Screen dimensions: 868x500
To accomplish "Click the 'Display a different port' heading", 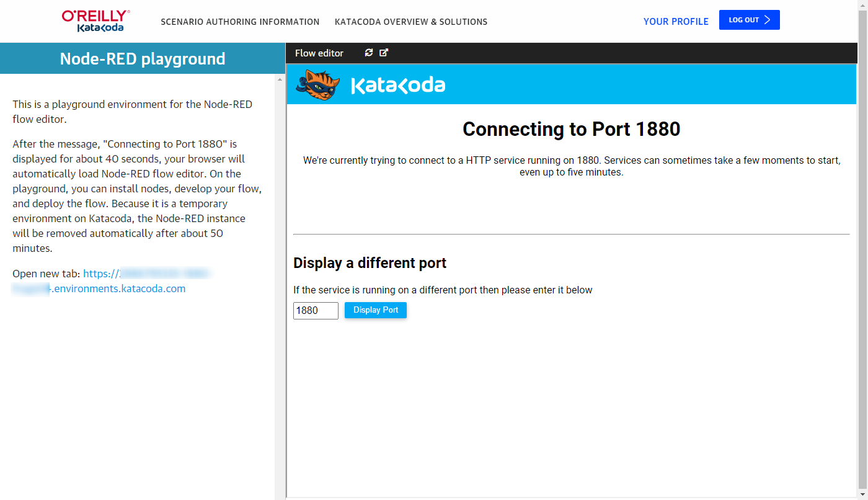I will point(370,263).
